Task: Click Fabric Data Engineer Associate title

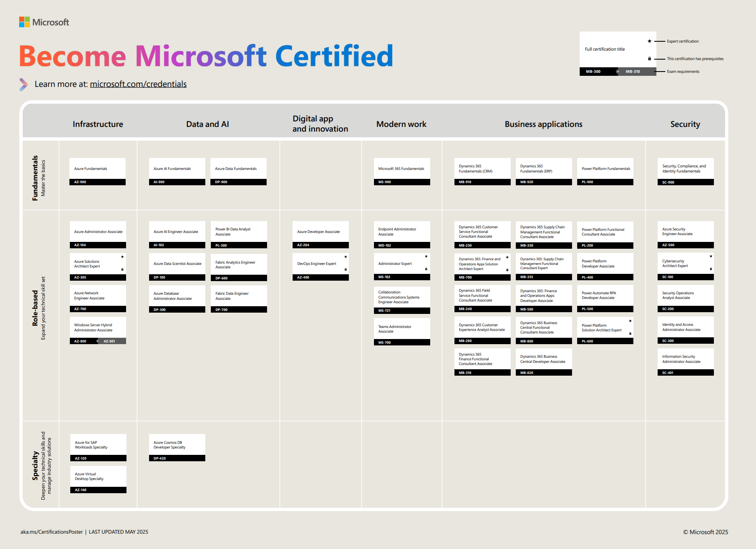Action: [232, 296]
